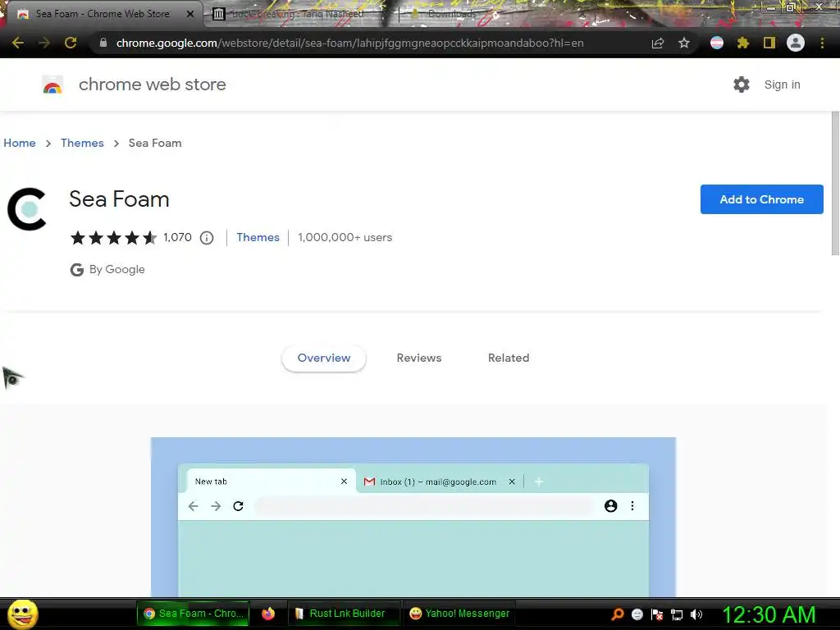This screenshot has height=630, width=840.
Task: Switch to the Downloads browser tab
Action: coord(452,14)
